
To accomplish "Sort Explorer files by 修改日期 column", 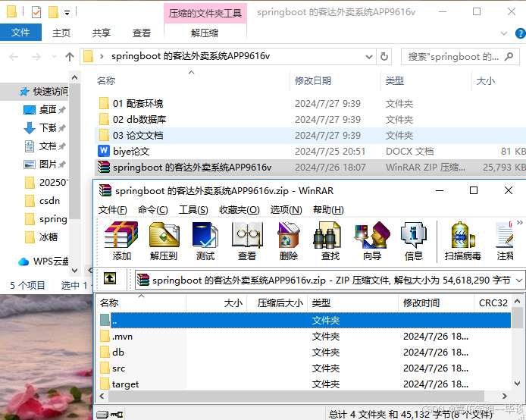I will (x=335, y=80).
